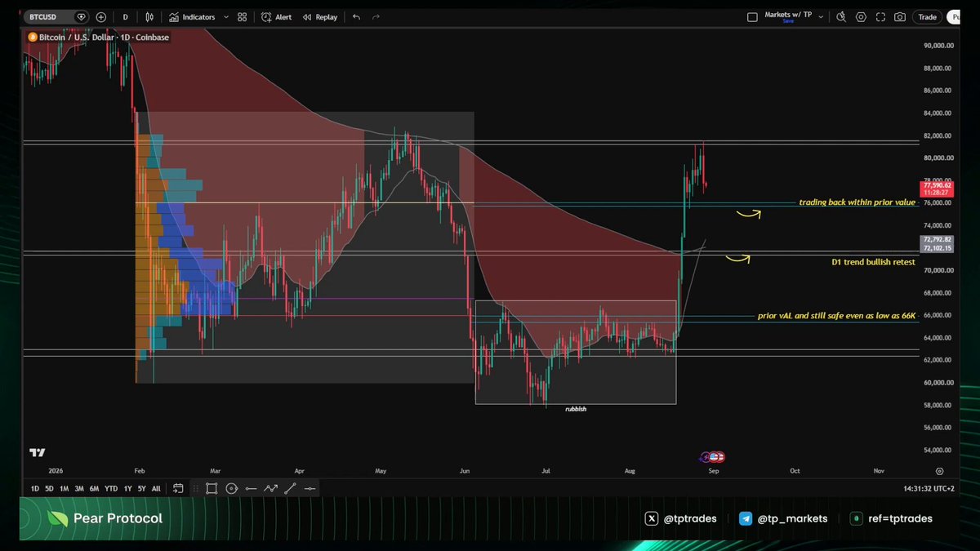The width and height of the screenshot is (980, 551).
Task: Click the current price label 77,590.62
Action: tap(936, 186)
